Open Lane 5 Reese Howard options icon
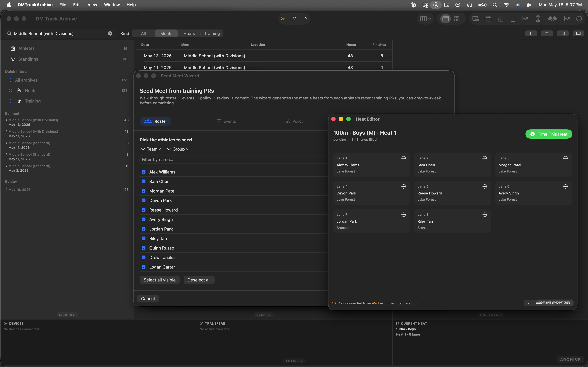 (x=484, y=186)
